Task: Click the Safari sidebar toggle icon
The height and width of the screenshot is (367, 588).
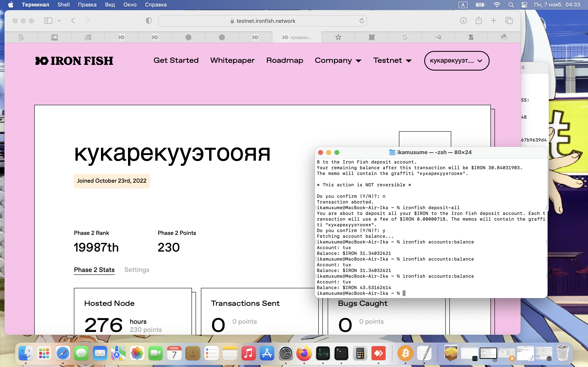Action: click(48, 21)
